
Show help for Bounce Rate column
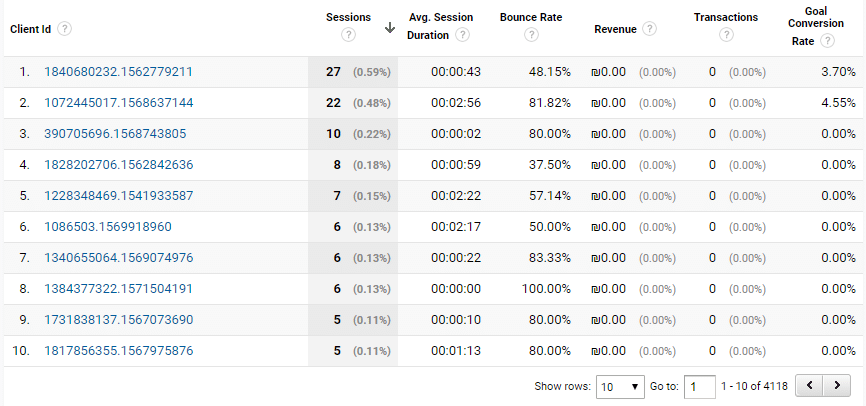pyautogui.click(x=531, y=35)
